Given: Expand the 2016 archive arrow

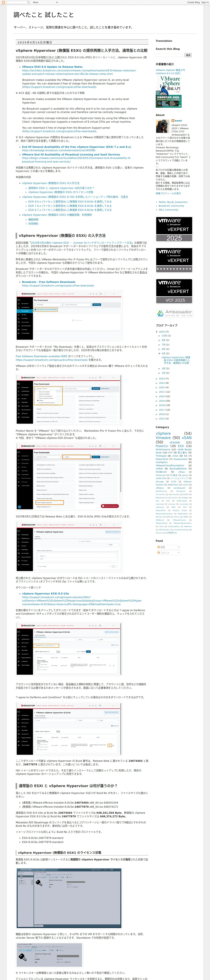Looking at the screenshot, I should pos(157,414).
